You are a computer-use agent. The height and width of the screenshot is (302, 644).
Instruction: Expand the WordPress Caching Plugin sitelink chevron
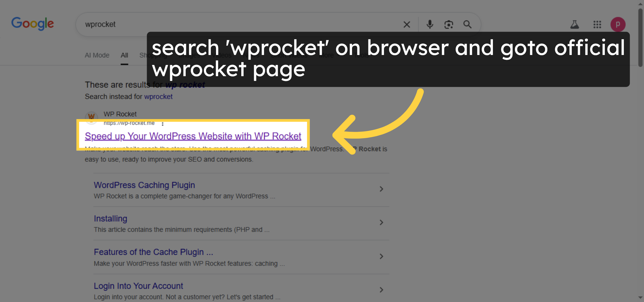click(x=381, y=189)
